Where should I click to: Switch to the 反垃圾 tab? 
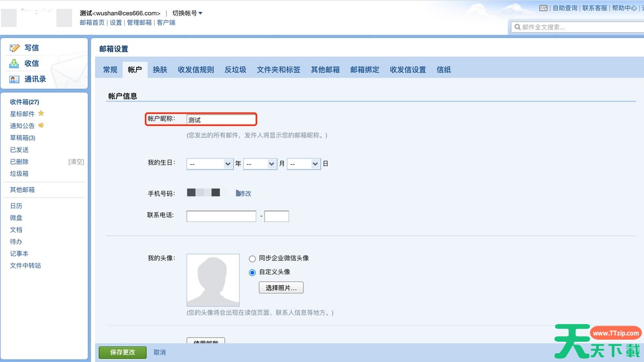click(235, 69)
